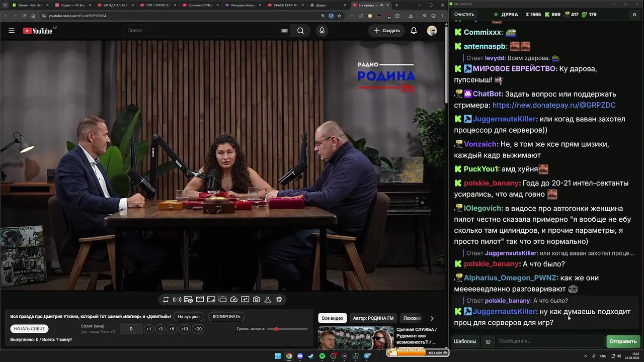Start voice search with the microphone icon
Viewport: 644px width, 362px height.
322,31
